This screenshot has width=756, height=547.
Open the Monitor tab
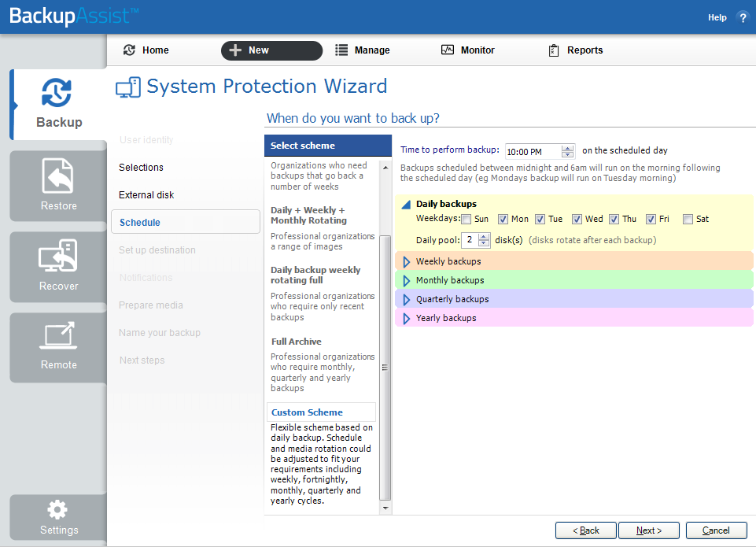click(467, 50)
